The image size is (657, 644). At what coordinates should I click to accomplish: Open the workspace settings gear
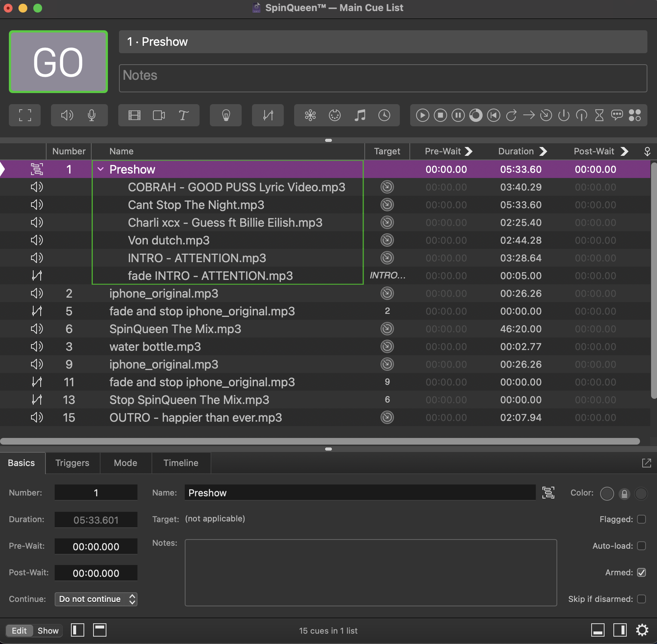642,630
